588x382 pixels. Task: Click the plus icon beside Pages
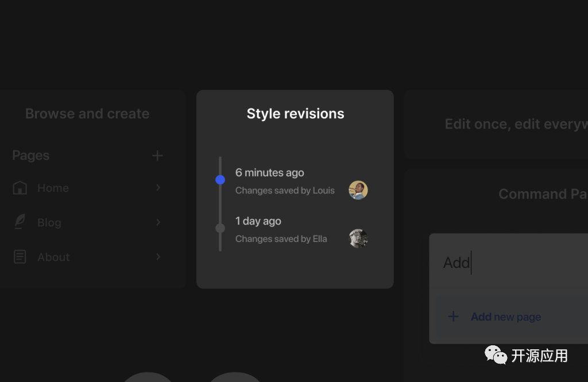coord(157,155)
